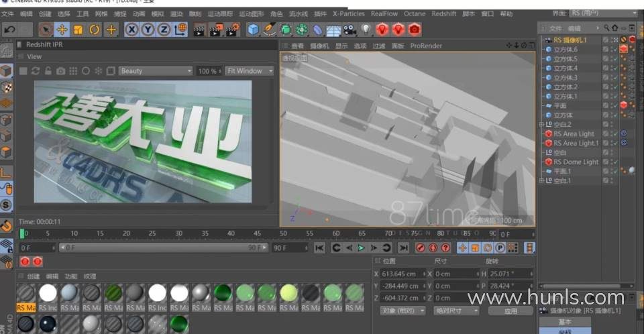
Task: Select RS Area Light.1 in object list
Action: (x=576, y=143)
